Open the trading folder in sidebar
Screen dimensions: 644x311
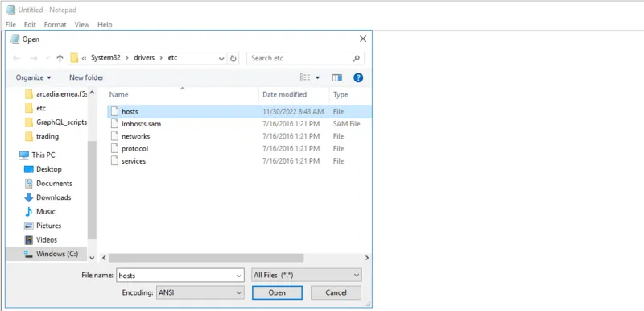[x=42, y=136]
